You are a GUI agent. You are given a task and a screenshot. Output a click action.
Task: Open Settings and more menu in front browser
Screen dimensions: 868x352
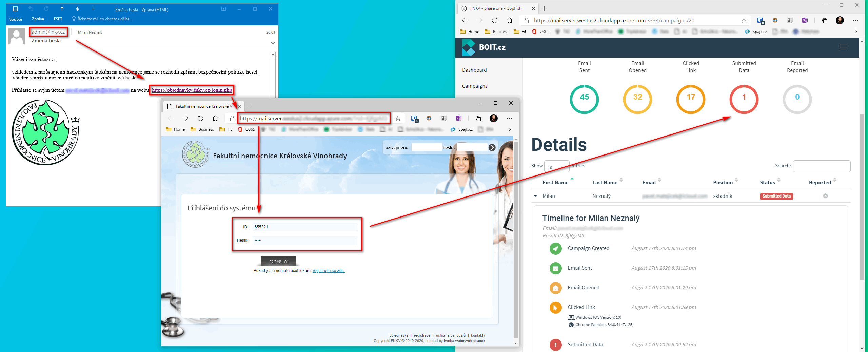point(509,118)
